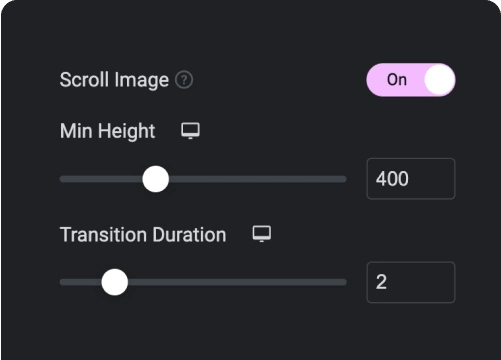501x360 pixels.
Task: Click the number 400 in the value box
Action: coord(392,179)
